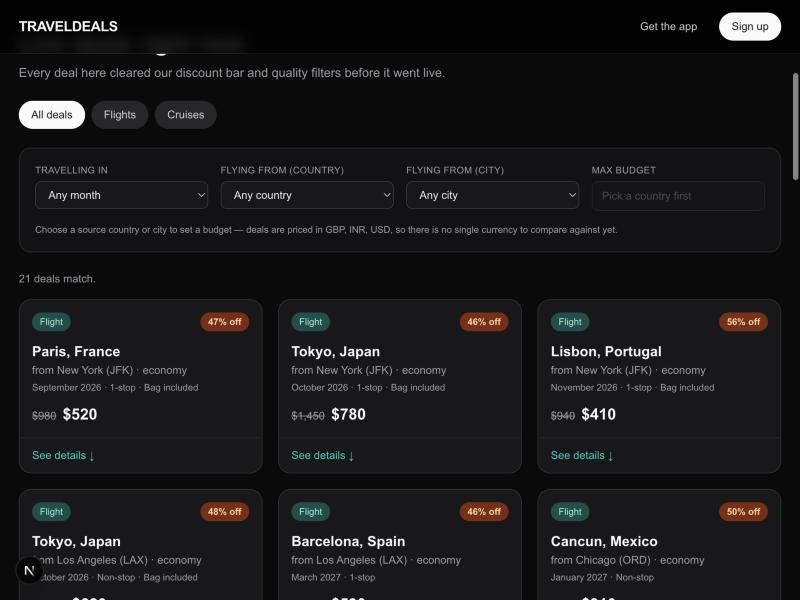Image resolution: width=800 pixels, height=600 pixels.
Task: Click the FLYING FROM (CITY) label
Action: [455, 170]
